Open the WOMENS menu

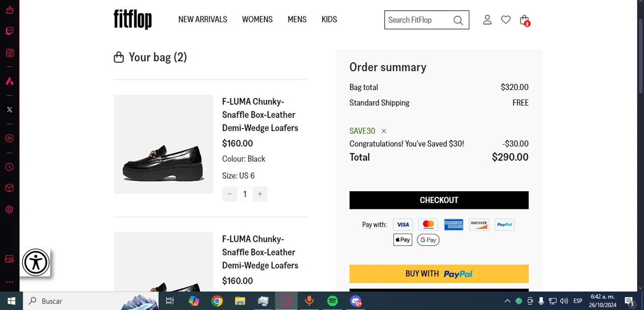pos(257,20)
